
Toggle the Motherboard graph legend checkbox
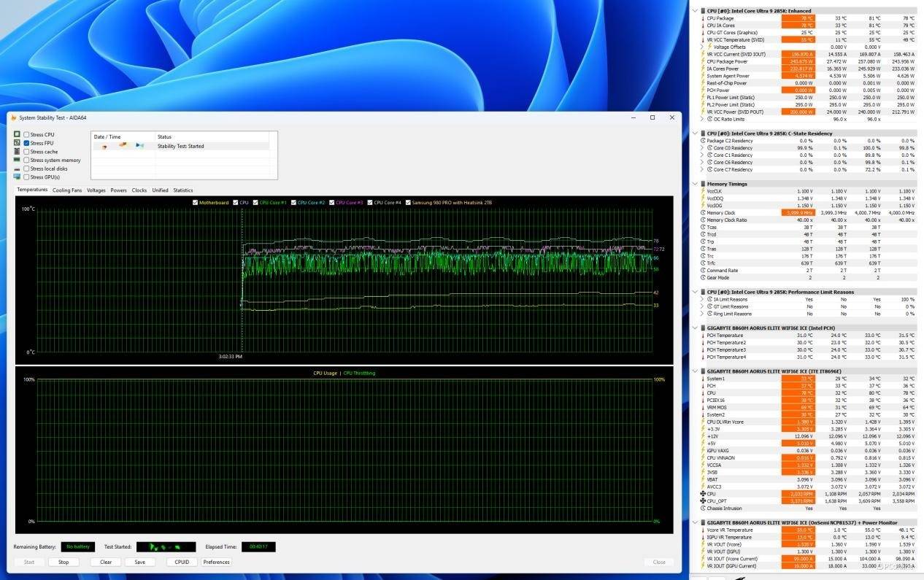pos(195,202)
